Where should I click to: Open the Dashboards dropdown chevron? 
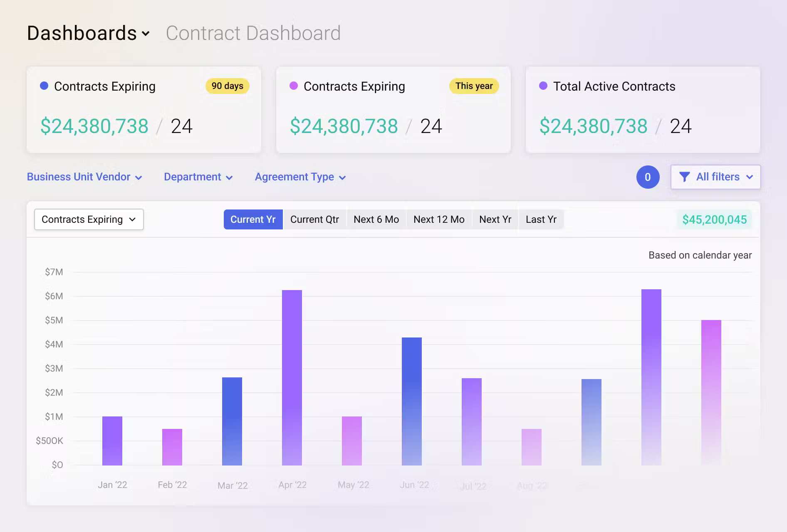coord(146,34)
